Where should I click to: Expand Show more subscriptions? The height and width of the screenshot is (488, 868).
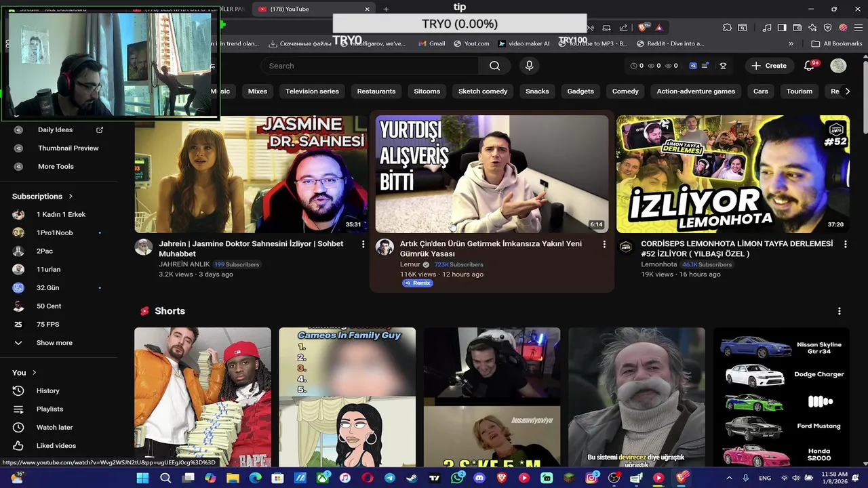pyautogui.click(x=54, y=343)
